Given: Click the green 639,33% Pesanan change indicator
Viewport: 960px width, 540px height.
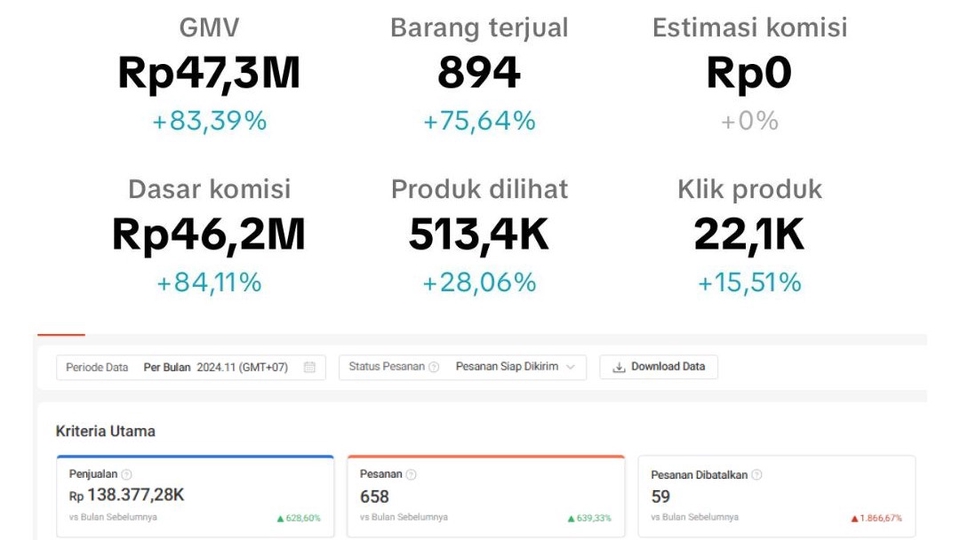Looking at the screenshot, I should coord(588,518).
